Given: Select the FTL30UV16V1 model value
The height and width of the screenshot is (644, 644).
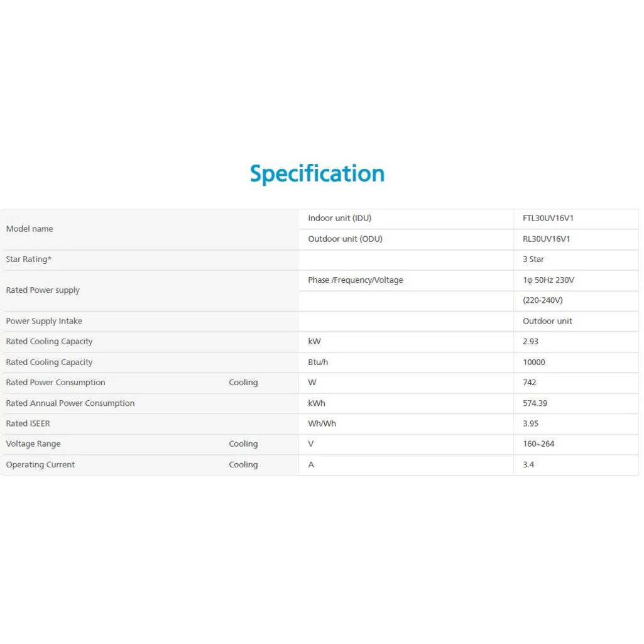Looking at the screenshot, I should 548,218.
